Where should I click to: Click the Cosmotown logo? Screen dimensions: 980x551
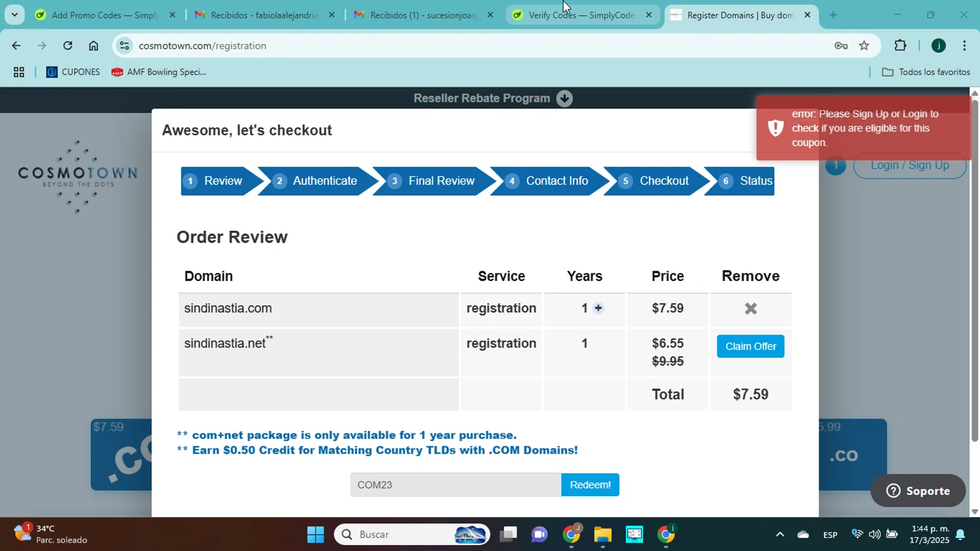coord(77,176)
